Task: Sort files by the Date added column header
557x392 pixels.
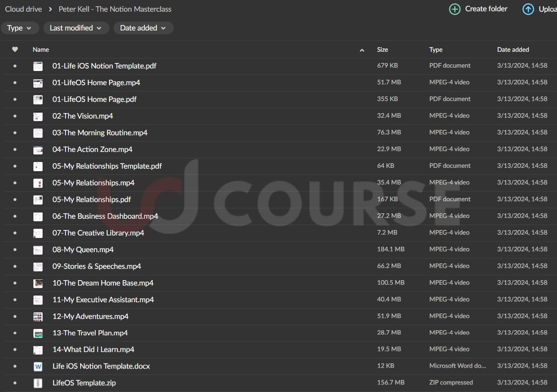Action: [x=513, y=50]
